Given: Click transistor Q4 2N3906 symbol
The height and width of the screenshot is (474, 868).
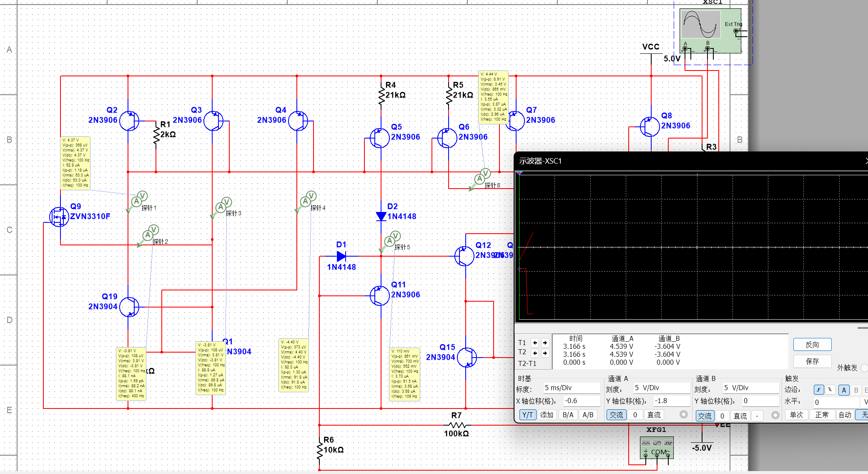Looking at the screenshot, I should click(x=298, y=121).
